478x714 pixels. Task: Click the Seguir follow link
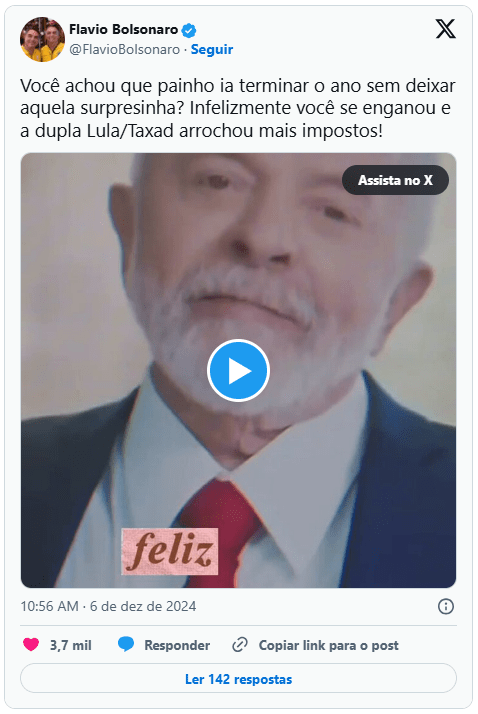212,49
